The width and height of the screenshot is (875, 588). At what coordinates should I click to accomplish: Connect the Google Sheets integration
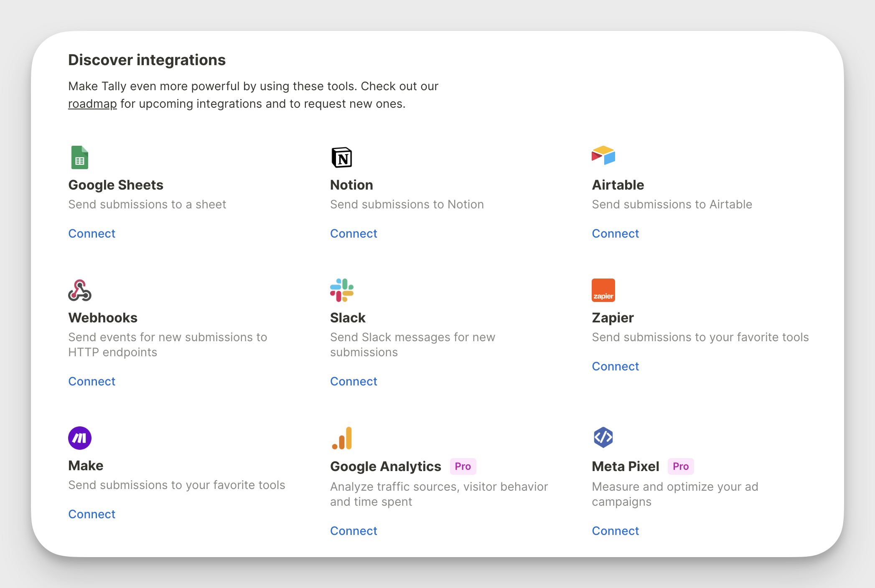pyautogui.click(x=92, y=233)
